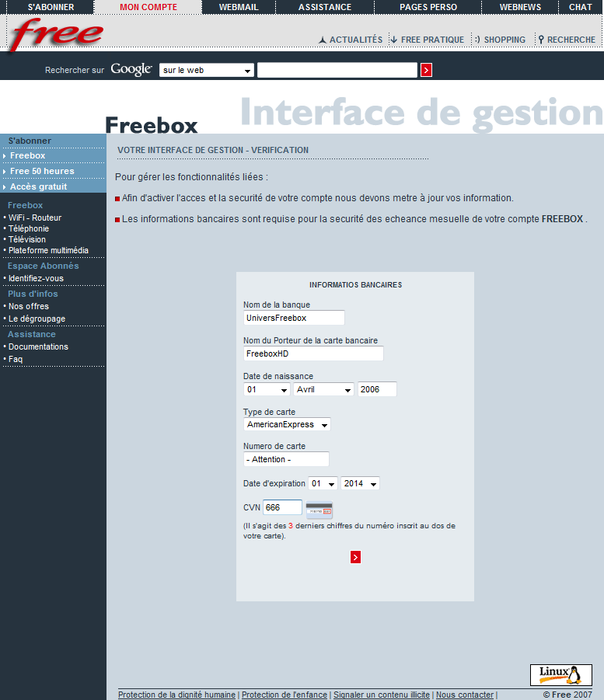Select Free 50 heures sidebar link
Image resolution: width=604 pixels, height=700 pixels.
[42, 172]
